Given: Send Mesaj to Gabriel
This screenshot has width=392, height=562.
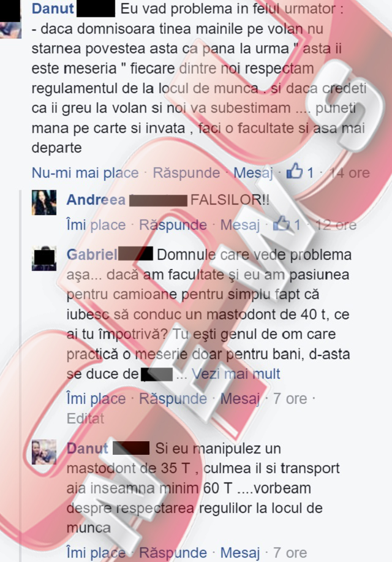Looking at the screenshot, I should (x=239, y=399).
